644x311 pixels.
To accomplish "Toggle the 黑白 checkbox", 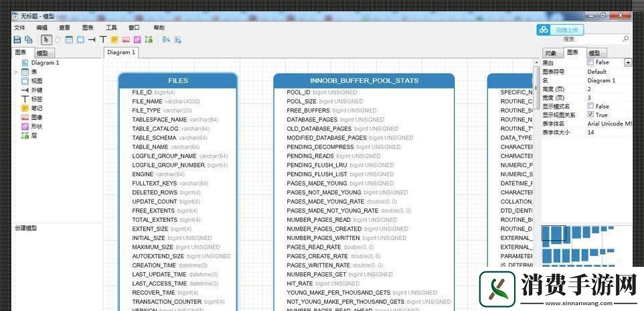I will click(590, 62).
